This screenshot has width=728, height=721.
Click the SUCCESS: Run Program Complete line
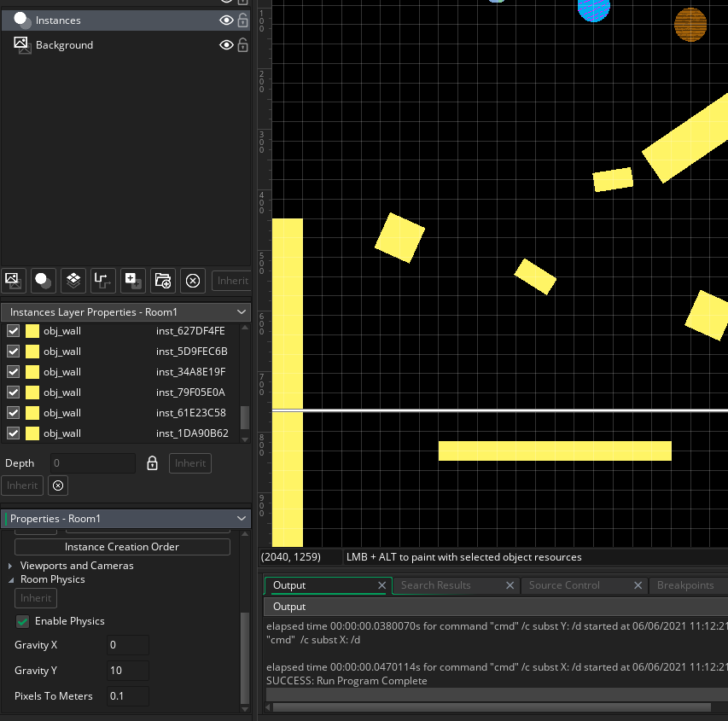click(x=347, y=681)
